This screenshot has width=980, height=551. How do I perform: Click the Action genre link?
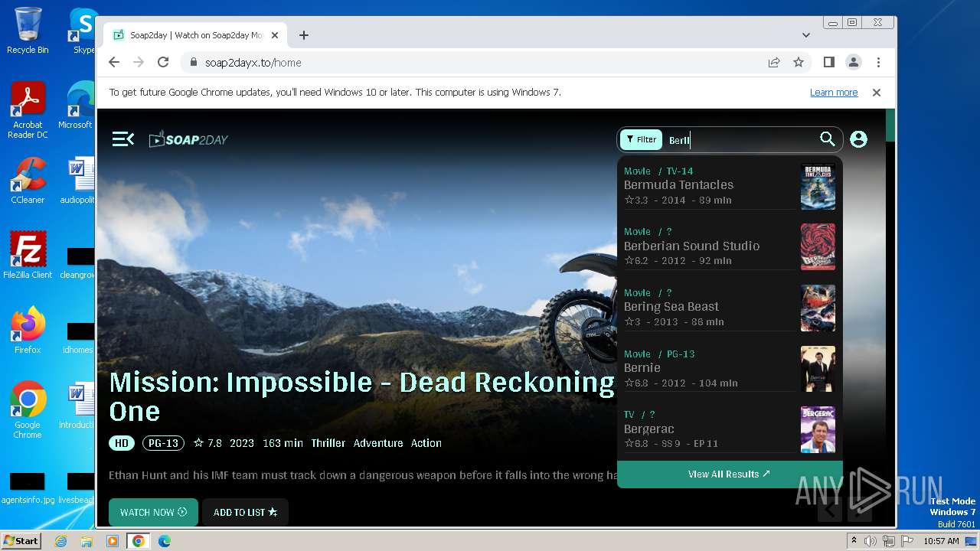(x=426, y=443)
